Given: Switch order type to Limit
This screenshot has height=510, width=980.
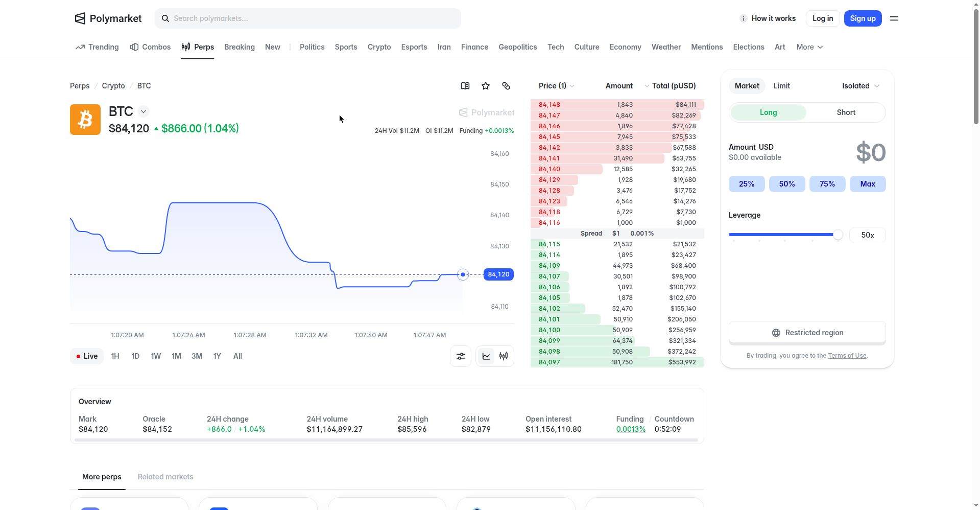Looking at the screenshot, I should (x=781, y=86).
